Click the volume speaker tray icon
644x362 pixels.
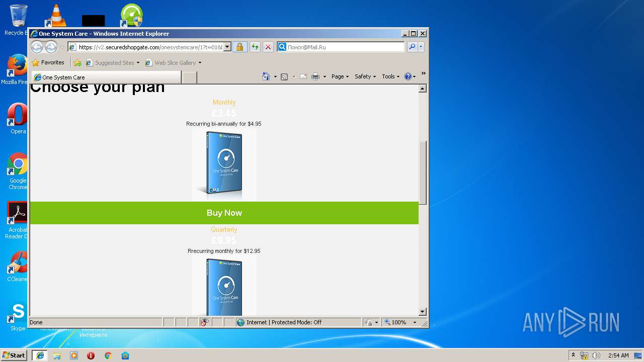(596, 355)
